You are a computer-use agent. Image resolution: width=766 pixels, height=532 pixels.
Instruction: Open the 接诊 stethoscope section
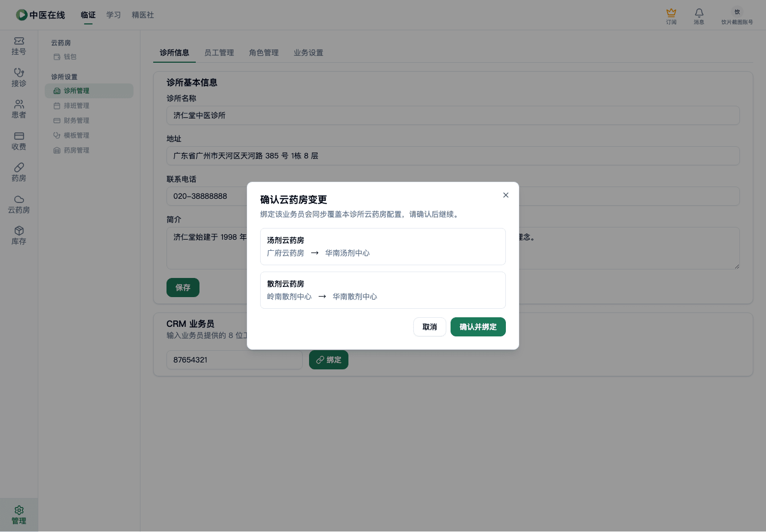point(19,78)
